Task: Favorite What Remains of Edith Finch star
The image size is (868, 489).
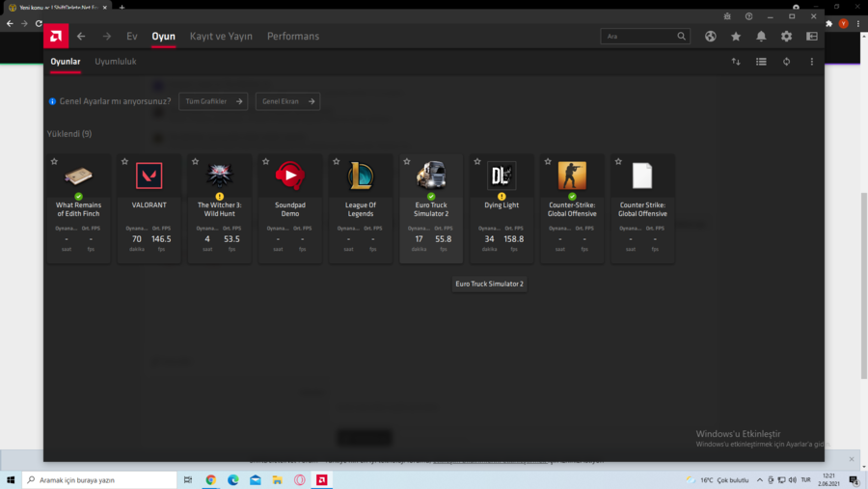Action: point(54,161)
